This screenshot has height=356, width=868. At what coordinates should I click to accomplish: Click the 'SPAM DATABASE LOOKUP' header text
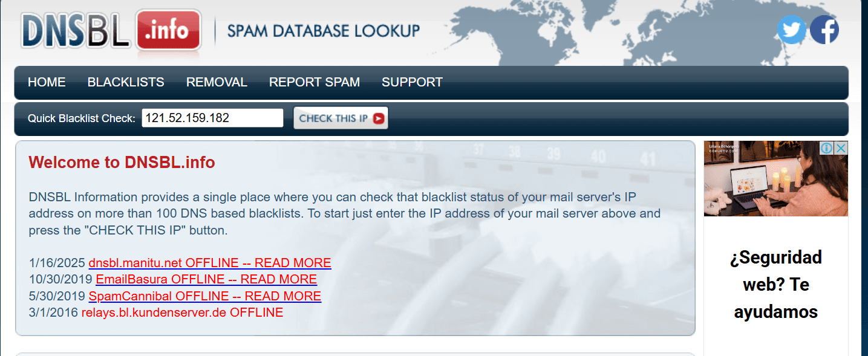click(x=324, y=31)
